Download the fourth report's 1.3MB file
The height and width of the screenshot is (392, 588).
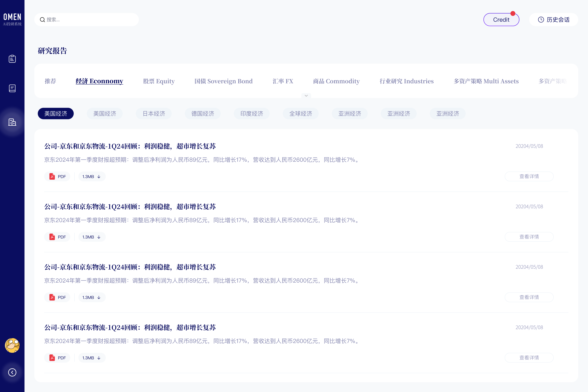92,358
